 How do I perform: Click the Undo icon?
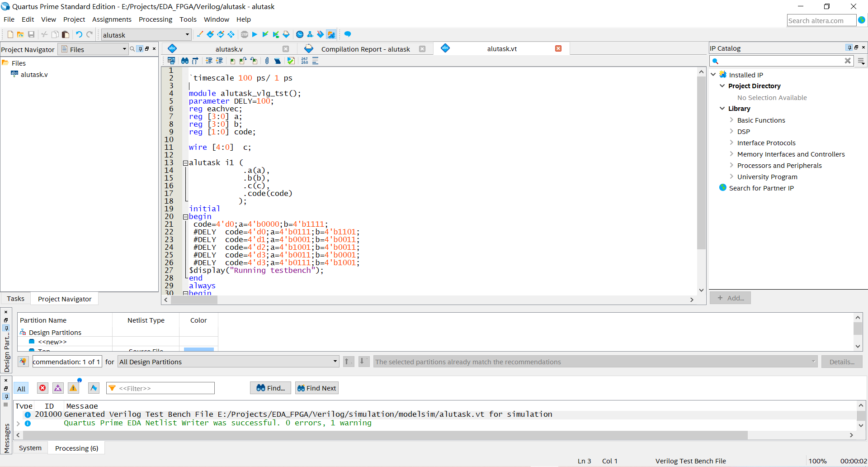(x=79, y=34)
